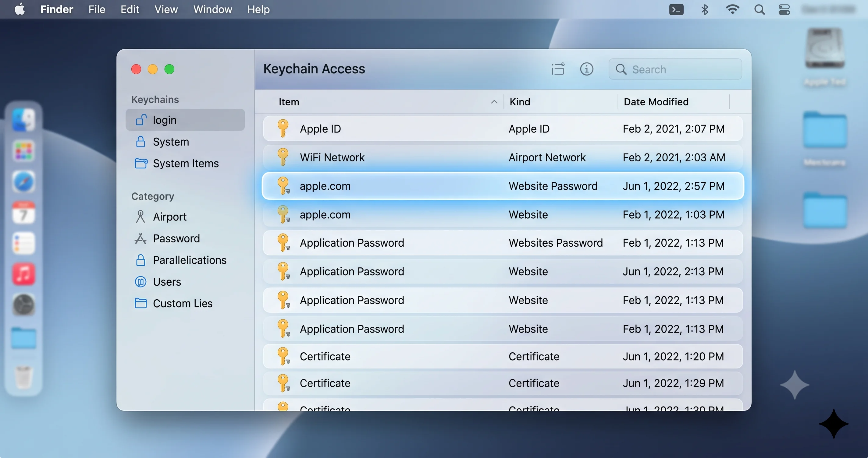
Task: Select the System Items keychain
Action: 185,163
